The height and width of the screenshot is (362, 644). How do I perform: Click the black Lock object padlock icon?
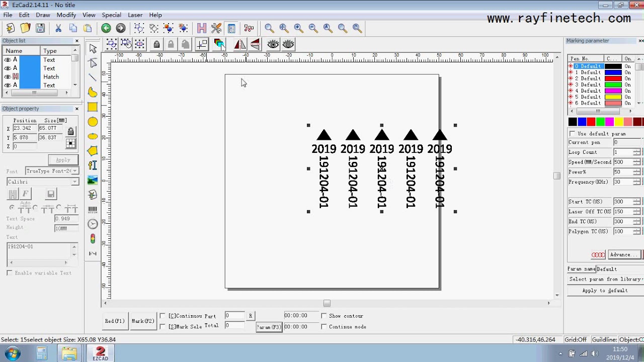[x=156, y=44]
